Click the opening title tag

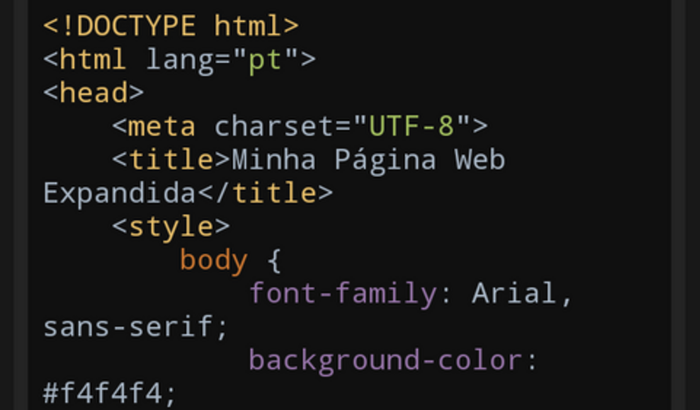point(171,160)
